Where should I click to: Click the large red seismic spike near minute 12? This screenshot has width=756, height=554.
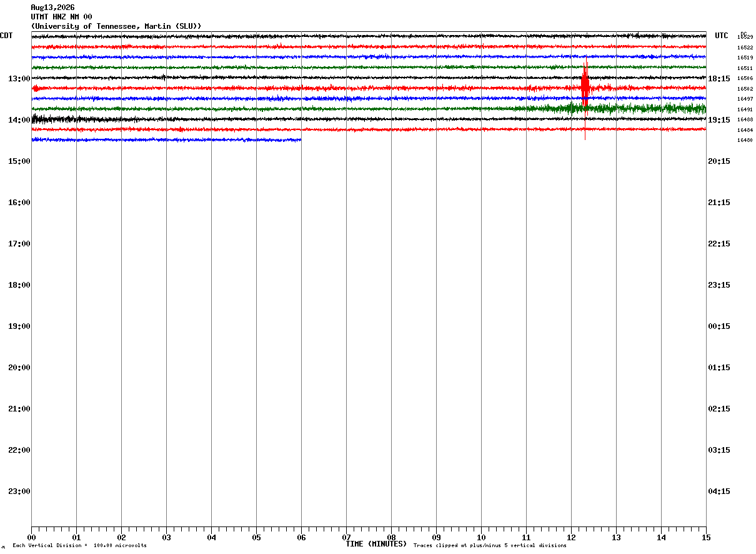pos(585,88)
